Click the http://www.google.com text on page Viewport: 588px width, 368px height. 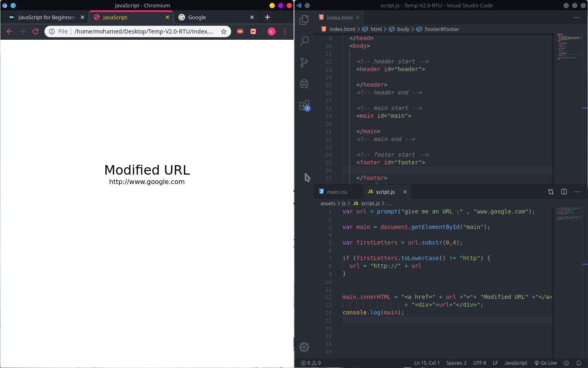[x=147, y=182]
